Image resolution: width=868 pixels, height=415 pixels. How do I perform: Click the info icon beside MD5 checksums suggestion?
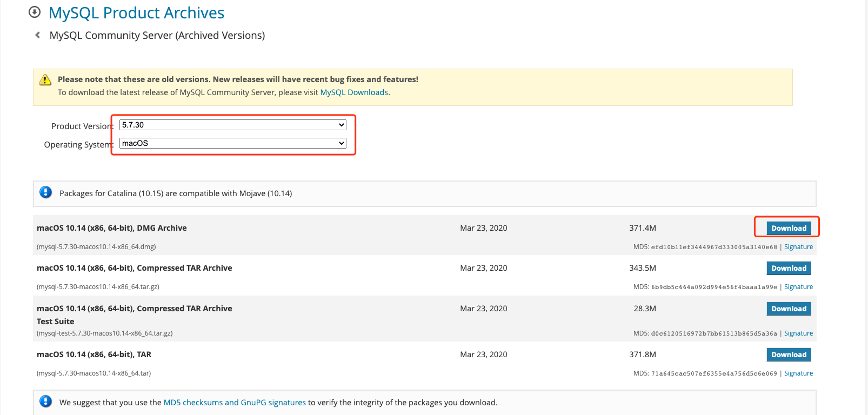tap(46, 401)
